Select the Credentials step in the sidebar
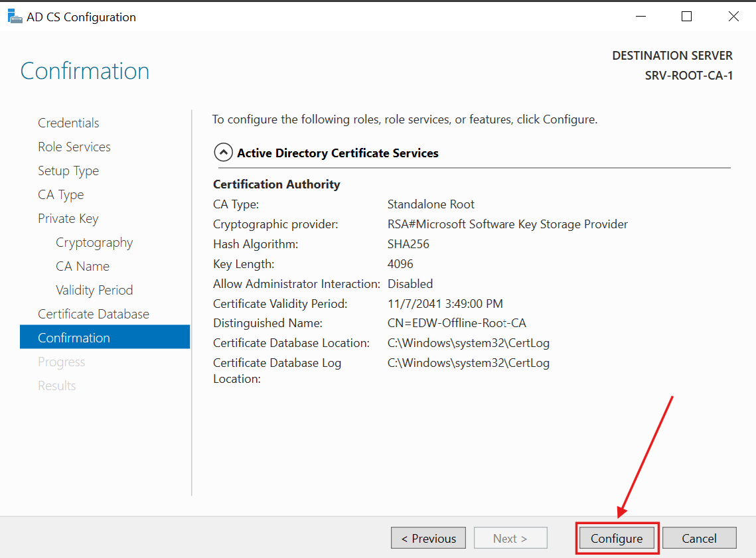 click(x=68, y=123)
